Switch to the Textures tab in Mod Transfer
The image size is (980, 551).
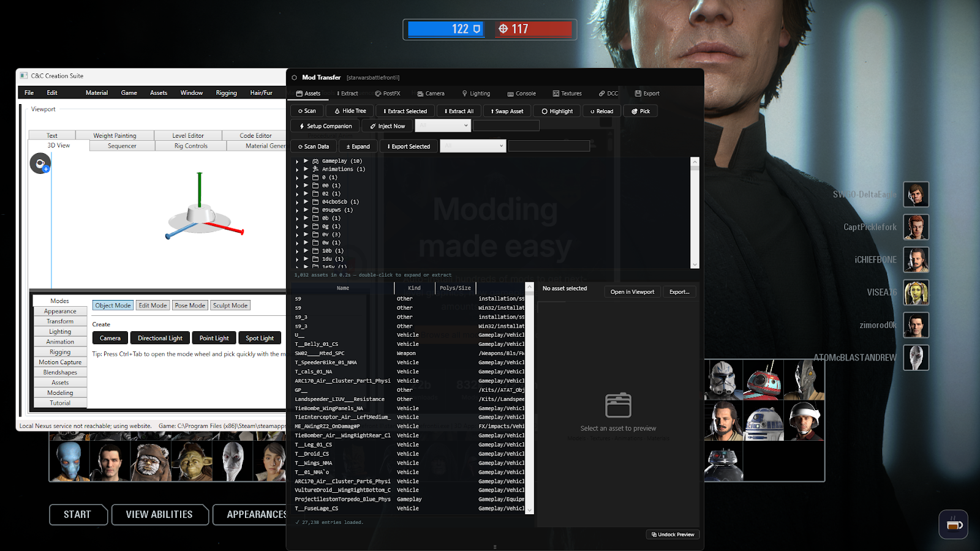pos(567,93)
